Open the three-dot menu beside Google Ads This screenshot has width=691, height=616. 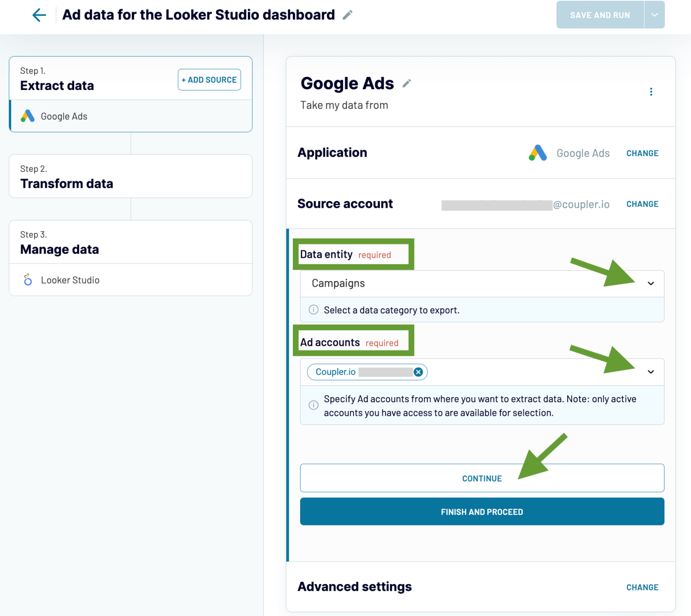point(651,91)
